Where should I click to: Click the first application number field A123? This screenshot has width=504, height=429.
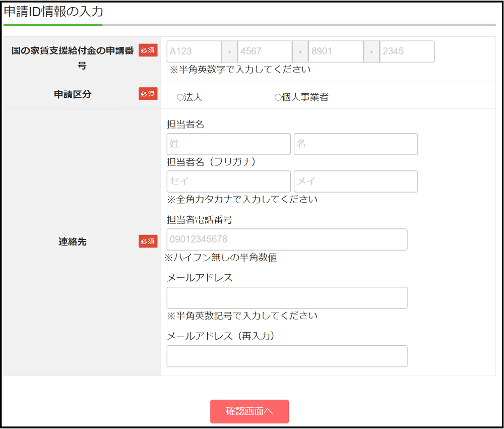point(194,51)
